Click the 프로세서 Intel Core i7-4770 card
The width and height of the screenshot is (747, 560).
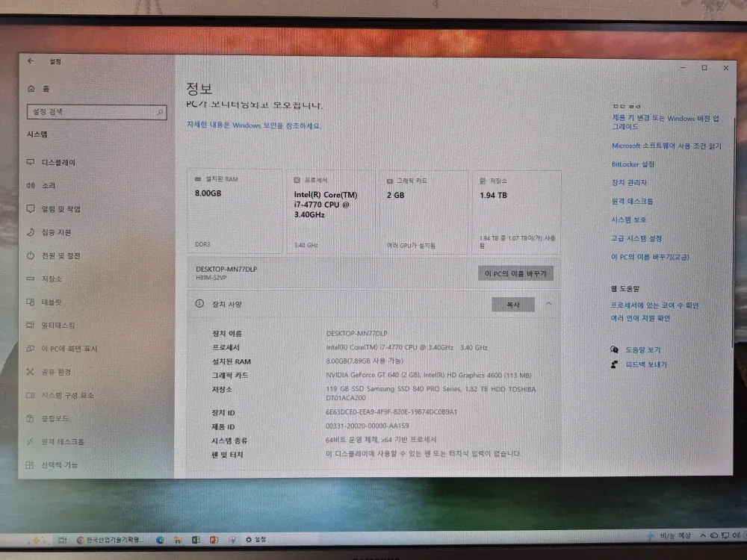pos(332,212)
